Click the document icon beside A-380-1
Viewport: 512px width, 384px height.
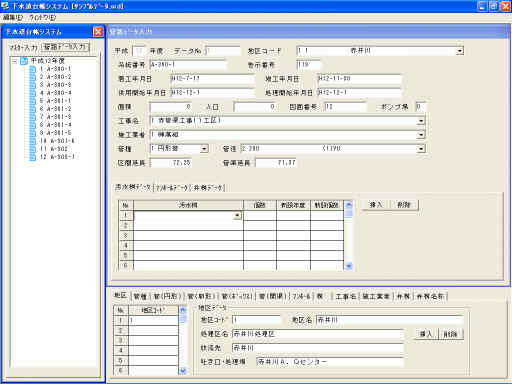pos(33,69)
